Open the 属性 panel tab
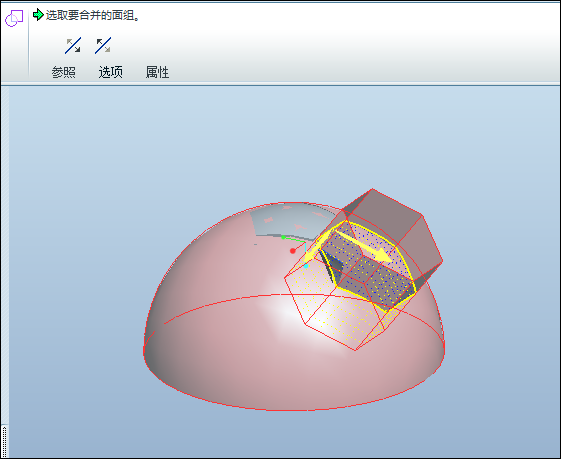This screenshot has width=561, height=459. pyautogui.click(x=157, y=72)
